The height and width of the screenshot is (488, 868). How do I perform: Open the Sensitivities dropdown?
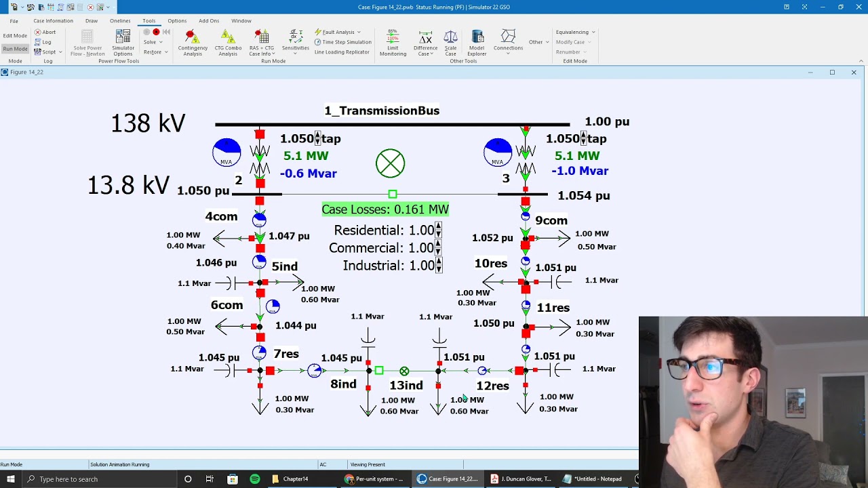click(x=296, y=43)
